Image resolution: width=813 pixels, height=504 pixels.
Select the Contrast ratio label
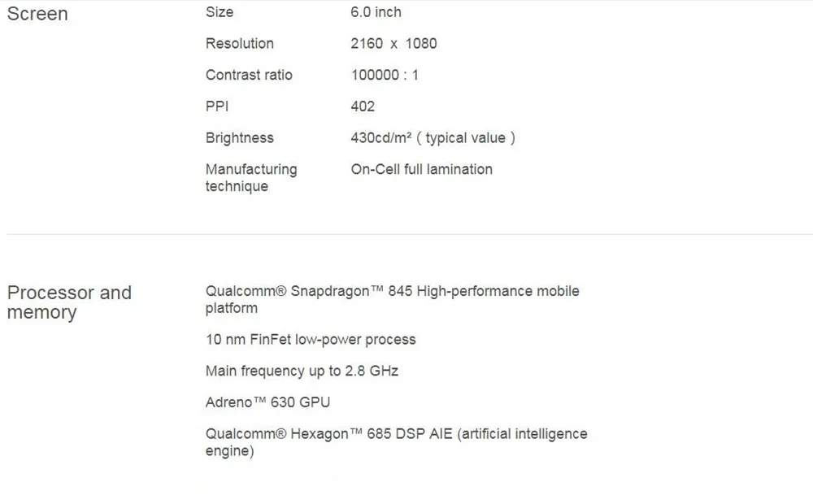coord(249,75)
